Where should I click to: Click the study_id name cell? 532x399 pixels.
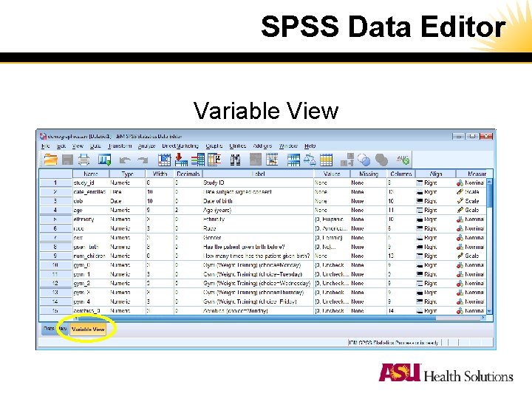click(91, 183)
